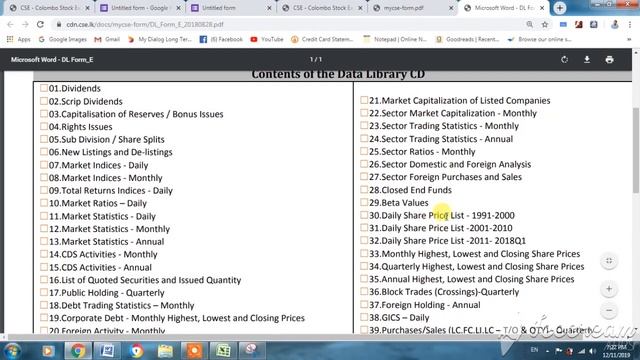
Task: Open the Chrome three-dot menu
Action: 630,24
